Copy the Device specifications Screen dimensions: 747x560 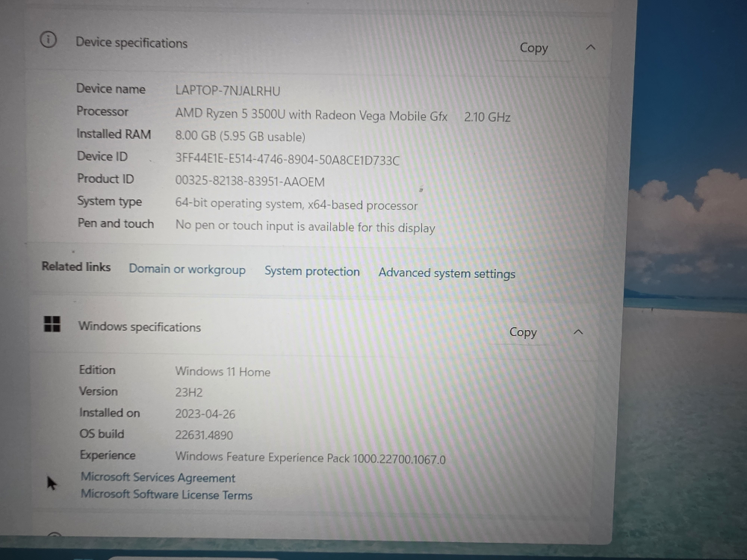pos(533,48)
